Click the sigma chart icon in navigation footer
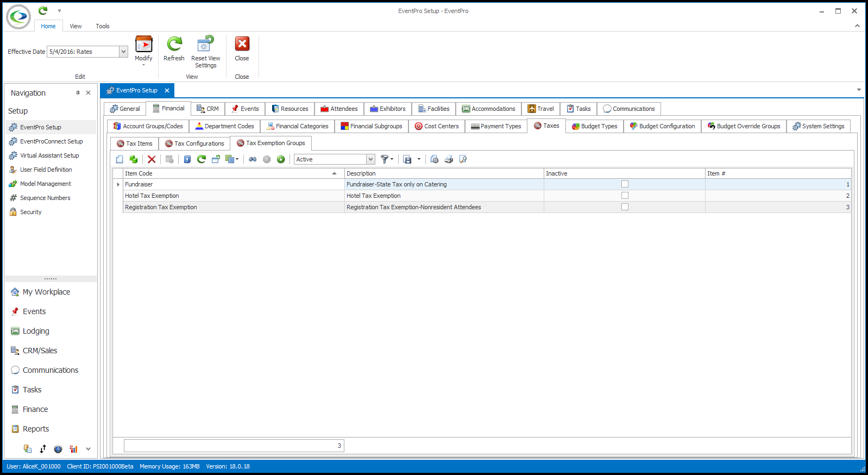The width and height of the screenshot is (868, 475). (x=73, y=449)
